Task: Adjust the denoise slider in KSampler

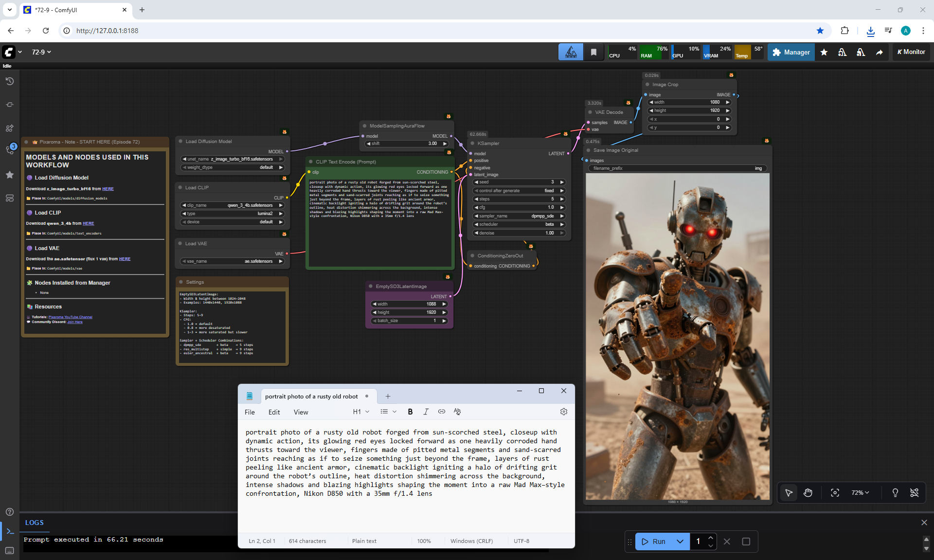Action: click(519, 233)
